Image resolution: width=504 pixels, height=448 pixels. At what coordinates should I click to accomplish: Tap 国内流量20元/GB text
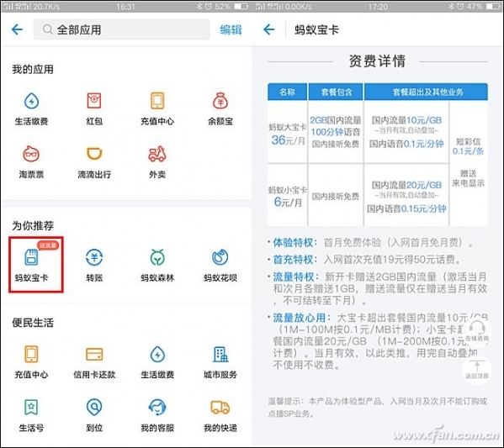[x=406, y=185]
